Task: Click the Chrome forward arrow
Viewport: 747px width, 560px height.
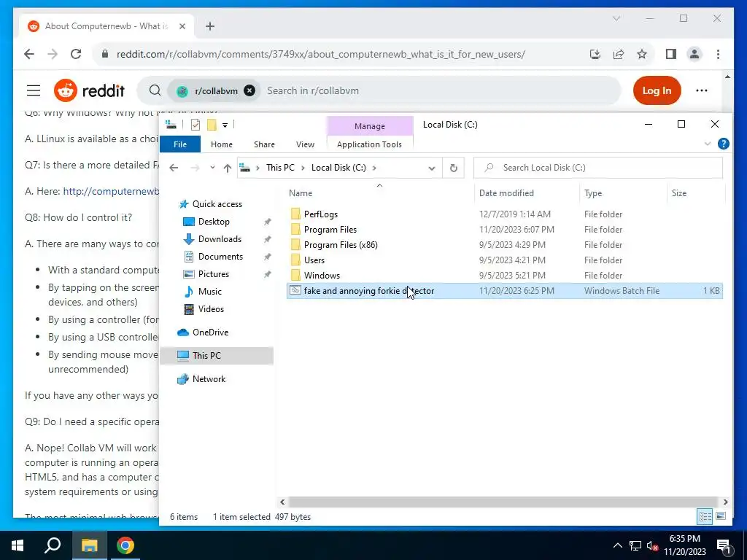Action: coord(53,54)
